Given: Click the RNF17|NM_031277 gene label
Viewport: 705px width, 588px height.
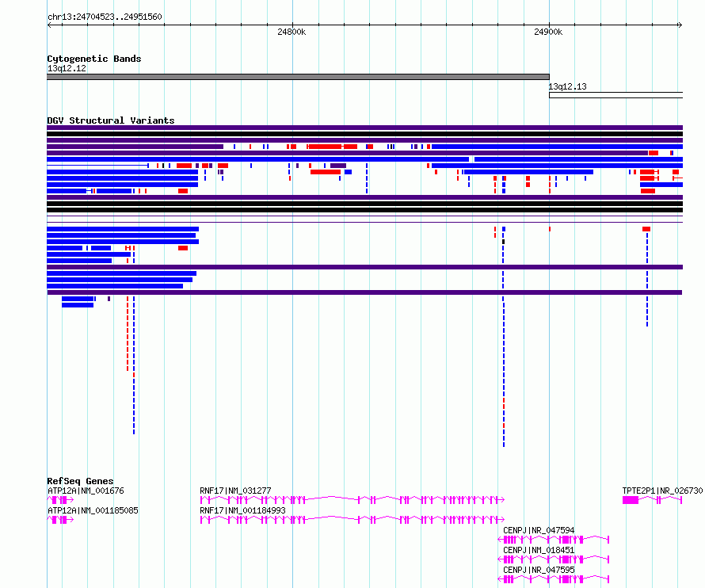Looking at the screenshot, I should point(235,491).
